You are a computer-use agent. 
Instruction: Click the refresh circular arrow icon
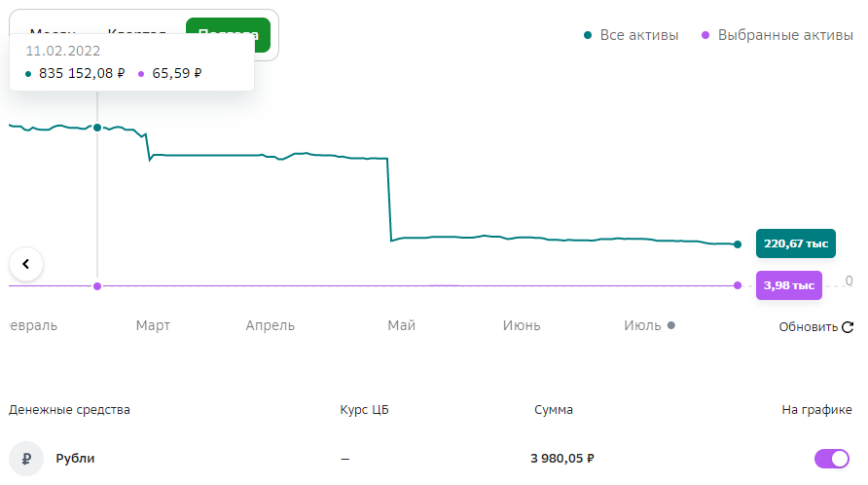coord(848,327)
